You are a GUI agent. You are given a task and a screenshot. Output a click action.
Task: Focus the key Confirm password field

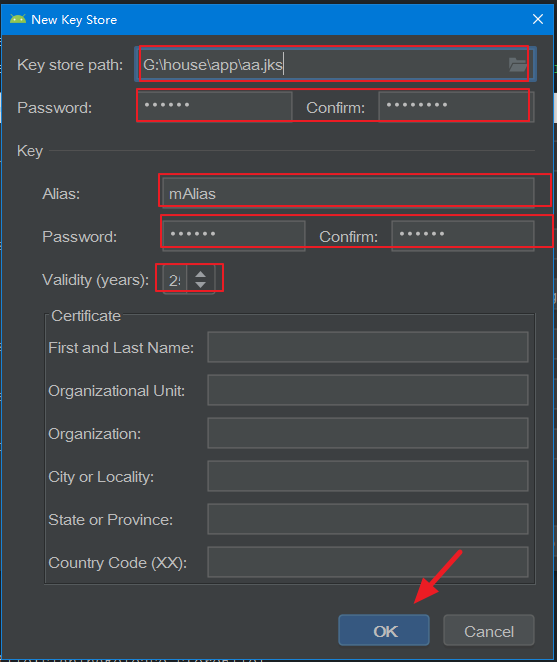pos(463,236)
